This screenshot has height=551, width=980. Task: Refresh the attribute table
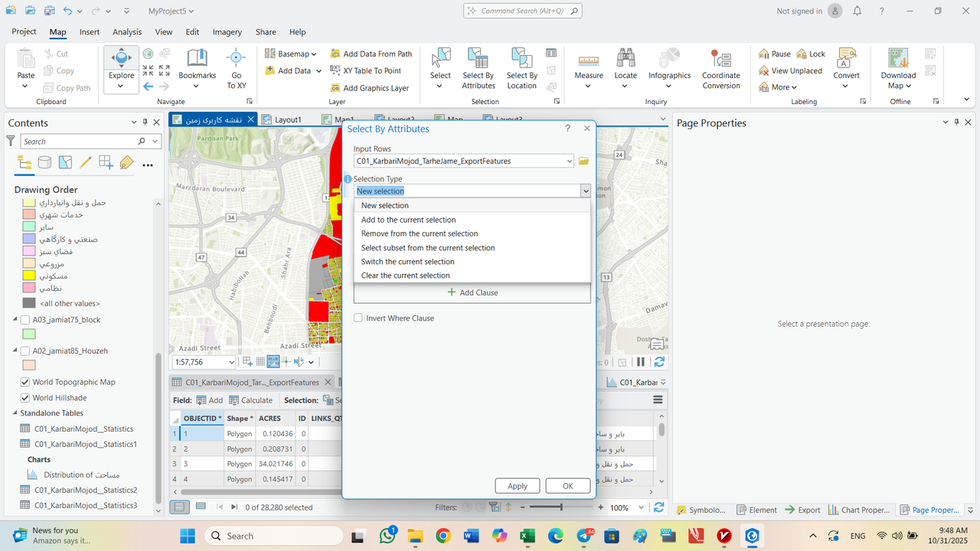[x=658, y=507]
